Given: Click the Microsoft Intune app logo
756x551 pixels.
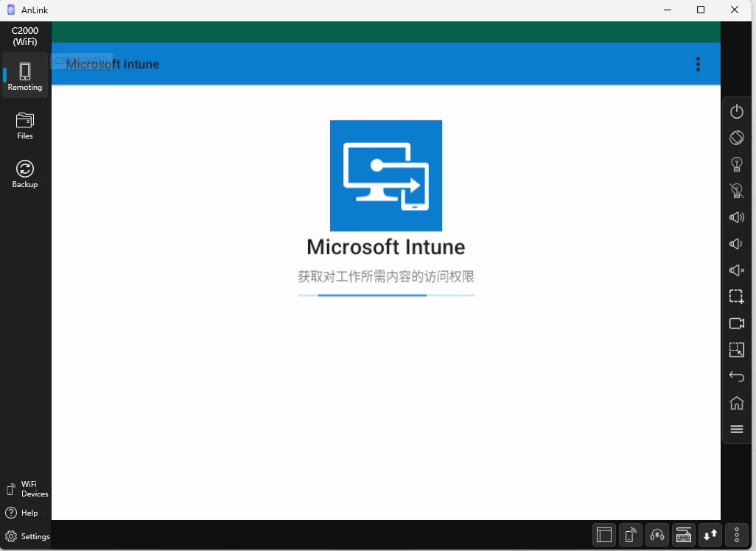Looking at the screenshot, I should 385,175.
